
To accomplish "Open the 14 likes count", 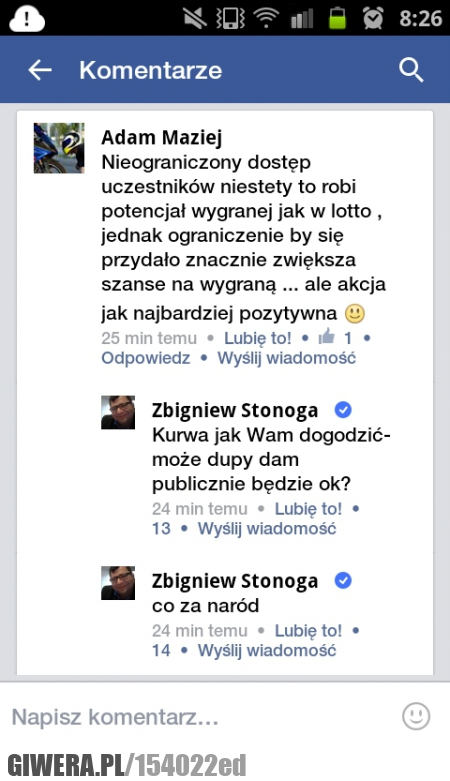I will [161, 651].
